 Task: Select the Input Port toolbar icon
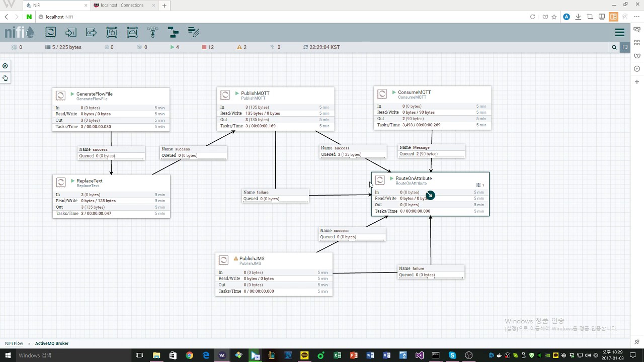coord(71,33)
